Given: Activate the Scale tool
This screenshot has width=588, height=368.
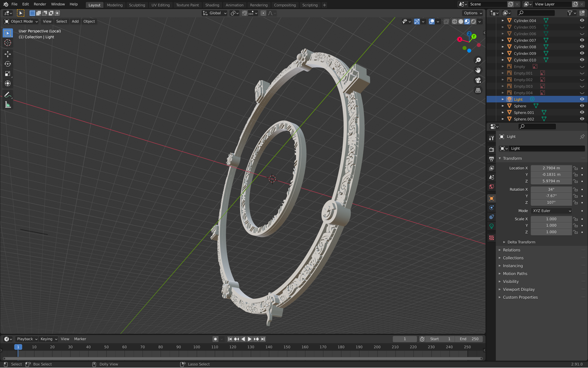Looking at the screenshot, I should [7, 74].
